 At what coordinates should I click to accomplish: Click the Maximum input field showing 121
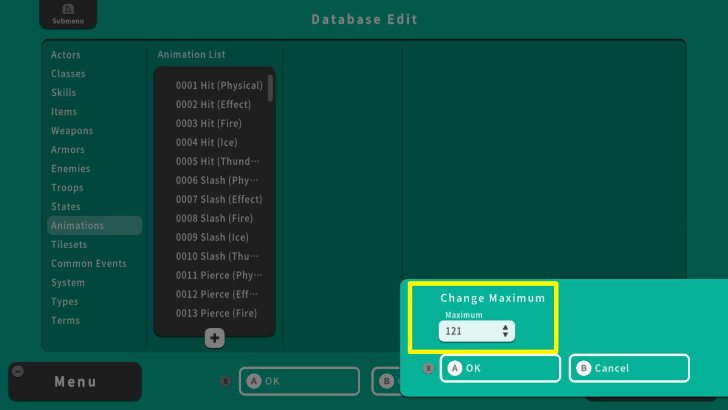click(x=477, y=331)
